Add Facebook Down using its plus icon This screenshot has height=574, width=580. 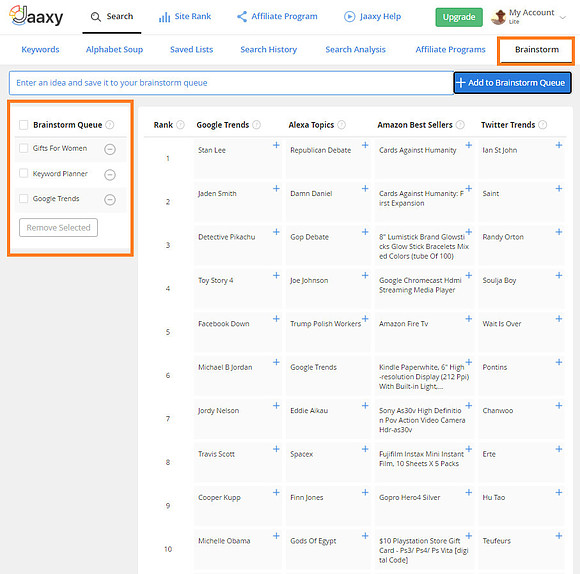276,318
